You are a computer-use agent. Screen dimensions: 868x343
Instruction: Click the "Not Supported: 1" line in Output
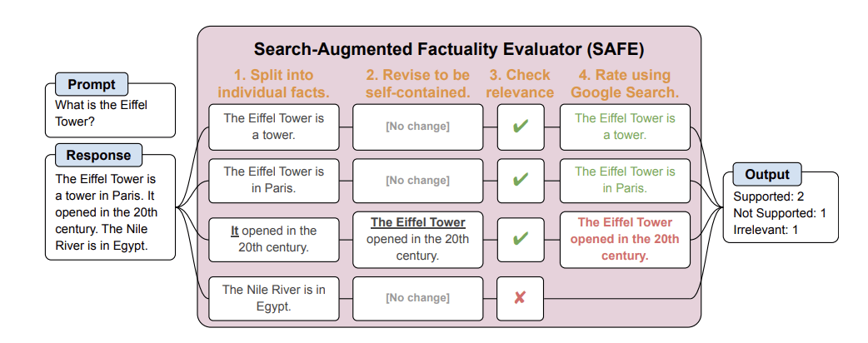(x=779, y=213)
